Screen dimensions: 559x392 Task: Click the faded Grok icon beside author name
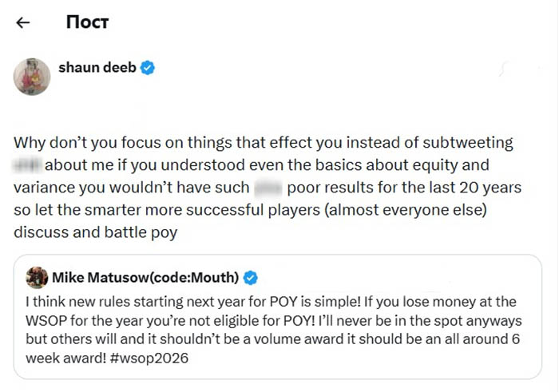(x=503, y=69)
